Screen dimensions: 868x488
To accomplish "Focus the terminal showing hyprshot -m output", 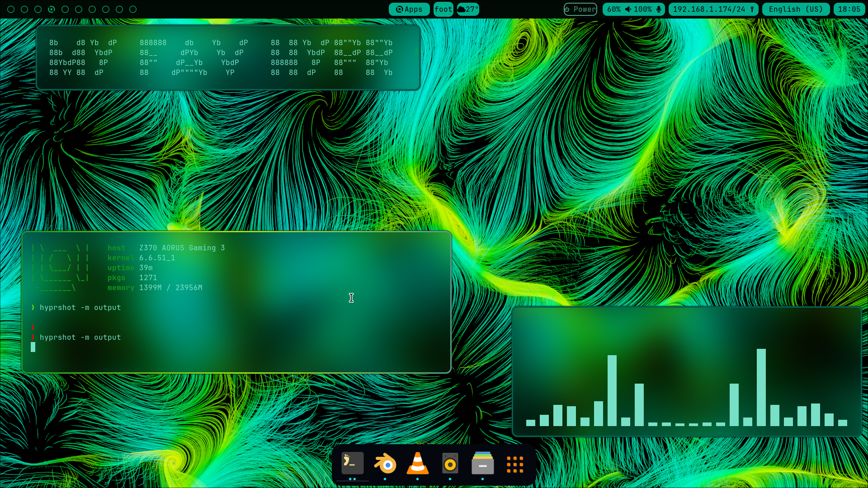I will tap(236, 316).
